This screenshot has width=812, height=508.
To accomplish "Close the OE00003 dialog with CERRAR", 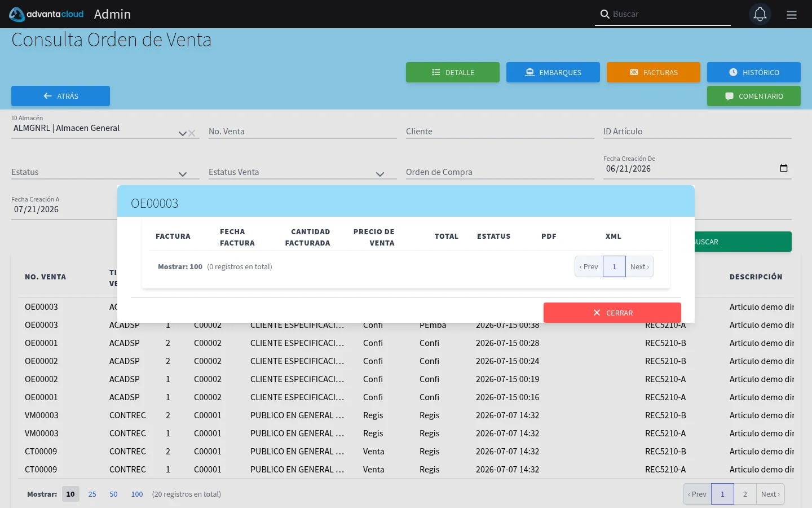I will coord(612,313).
